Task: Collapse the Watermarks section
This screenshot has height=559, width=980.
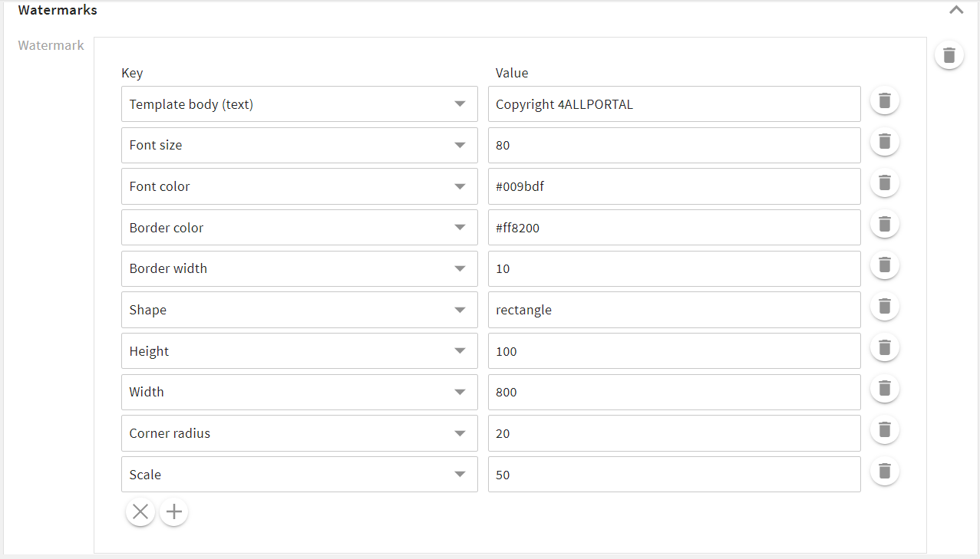Action: coord(956,10)
